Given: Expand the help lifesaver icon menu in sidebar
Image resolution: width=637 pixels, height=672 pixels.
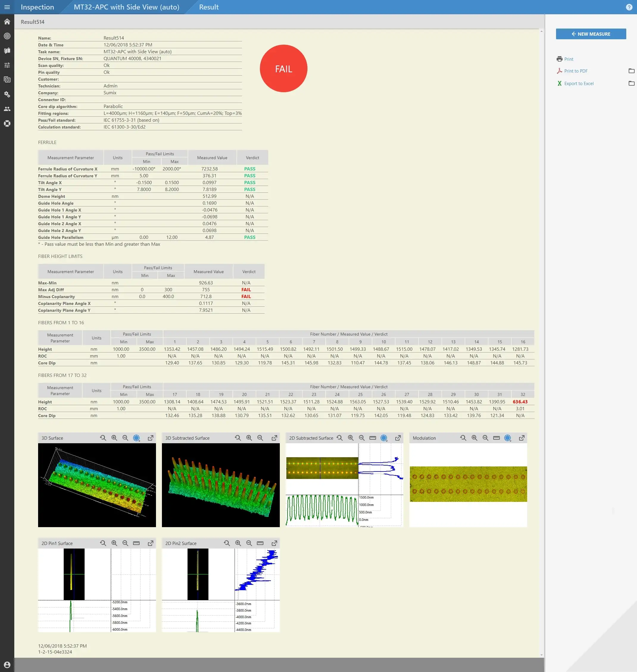Looking at the screenshot, I should point(7,123).
